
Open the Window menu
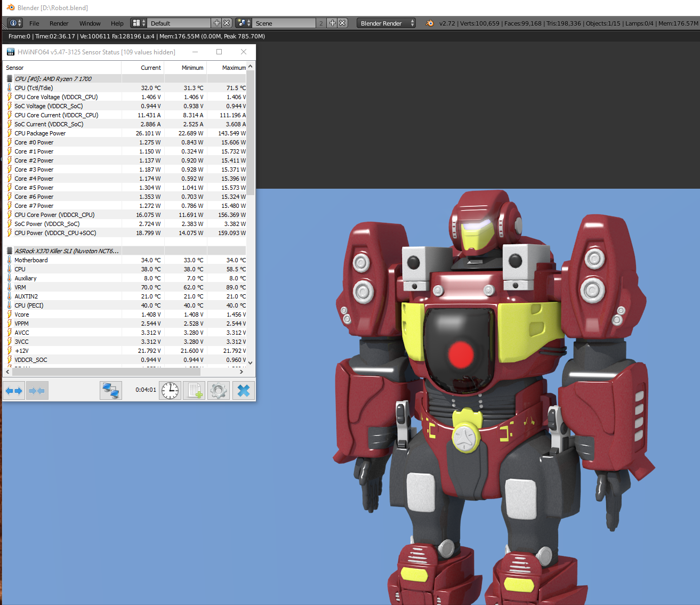click(x=90, y=23)
